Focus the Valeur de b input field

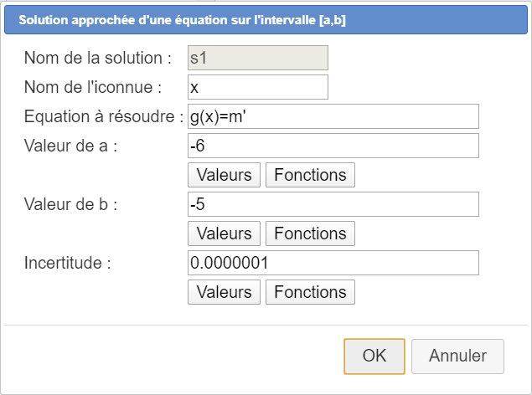click(333, 204)
